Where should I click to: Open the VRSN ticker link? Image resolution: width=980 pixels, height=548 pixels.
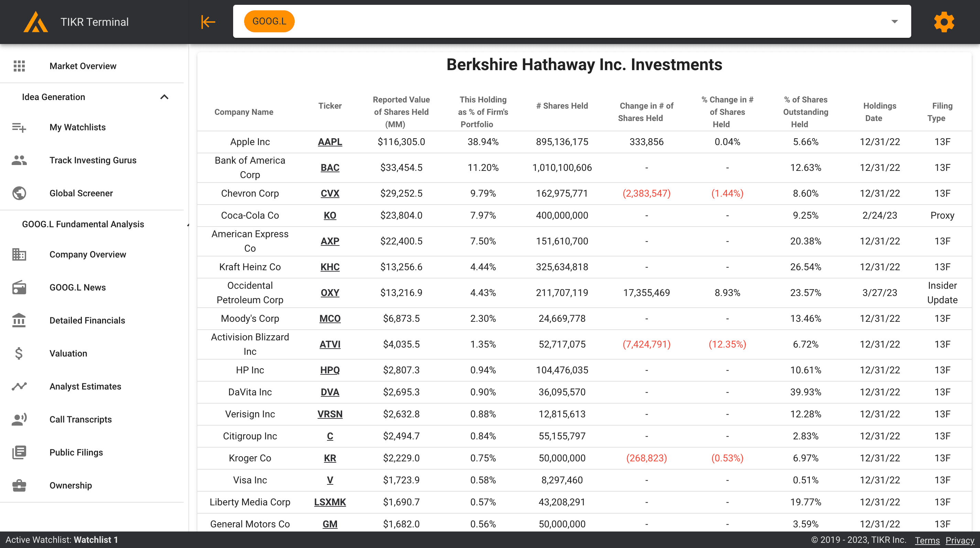(330, 414)
